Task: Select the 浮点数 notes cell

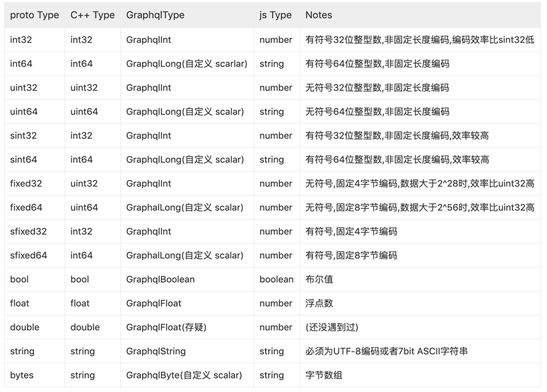Action: pos(420,303)
